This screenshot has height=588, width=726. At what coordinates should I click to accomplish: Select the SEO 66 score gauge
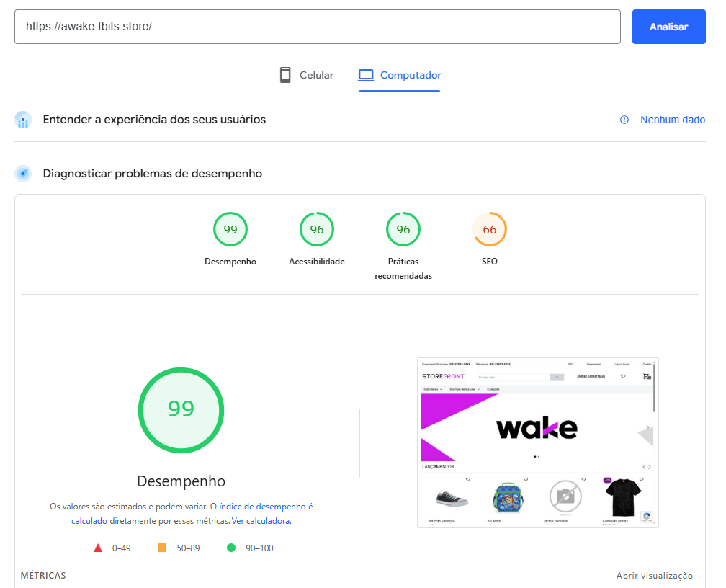click(x=490, y=230)
